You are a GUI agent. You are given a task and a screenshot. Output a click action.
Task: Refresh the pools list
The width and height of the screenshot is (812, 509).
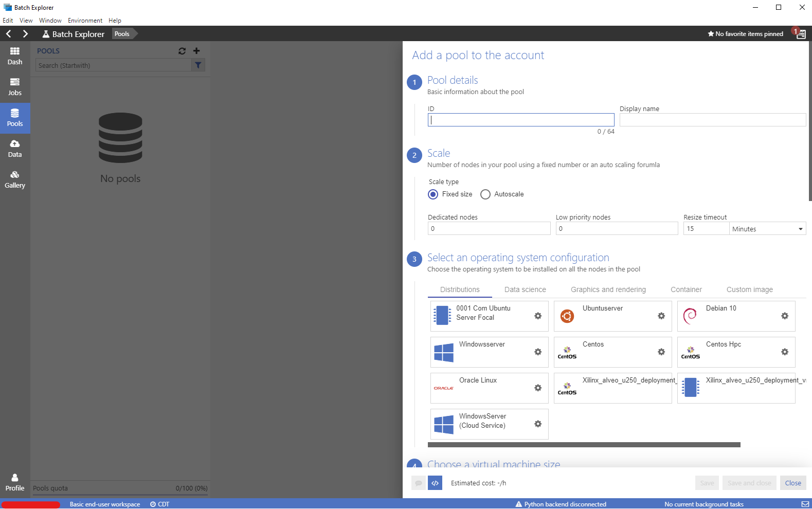pyautogui.click(x=182, y=51)
